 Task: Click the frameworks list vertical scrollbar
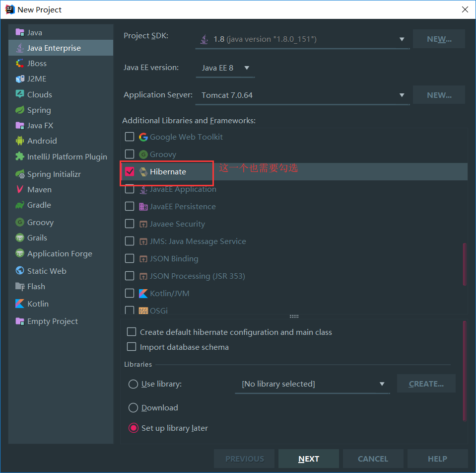465,264
